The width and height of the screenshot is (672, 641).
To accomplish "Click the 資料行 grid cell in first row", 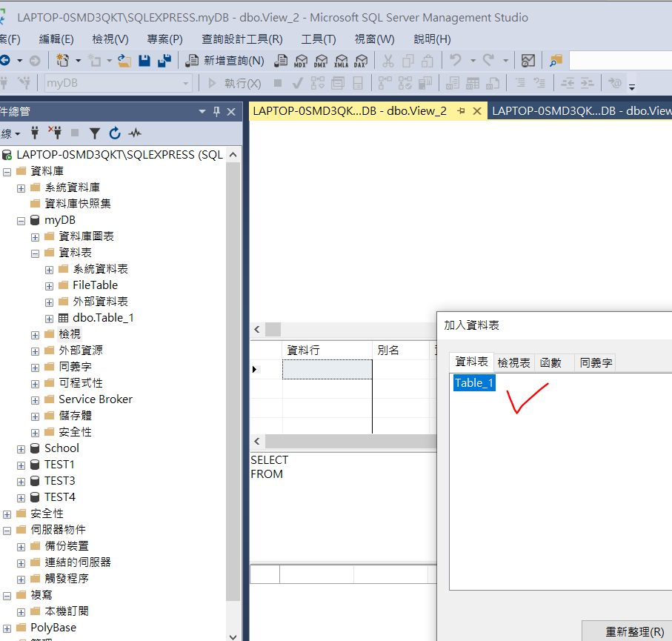I will coord(327,369).
